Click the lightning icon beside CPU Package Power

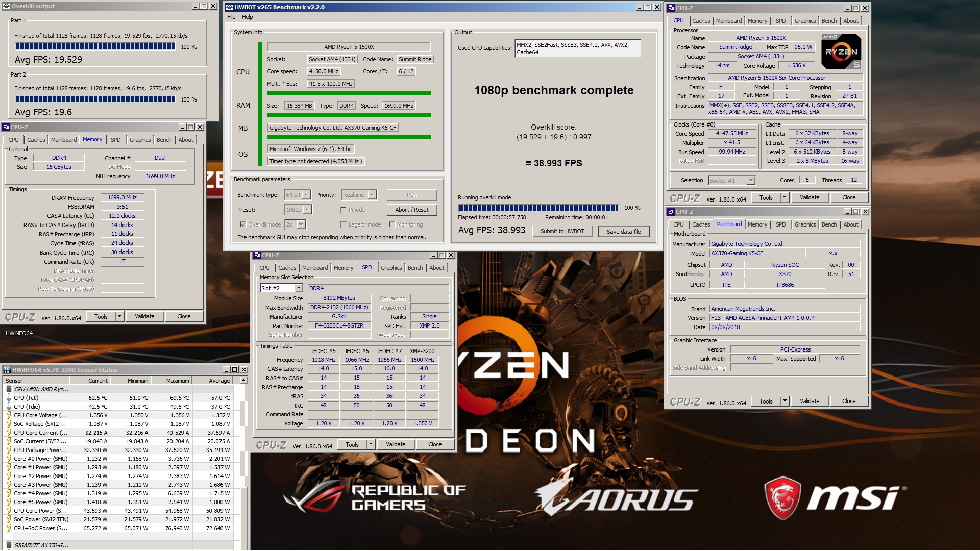point(9,450)
